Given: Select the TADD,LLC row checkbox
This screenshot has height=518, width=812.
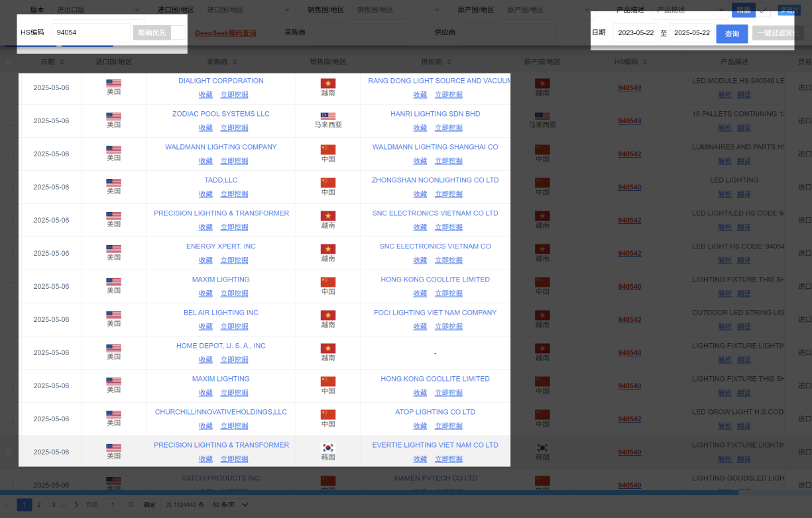Looking at the screenshot, I should pos(9,187).
